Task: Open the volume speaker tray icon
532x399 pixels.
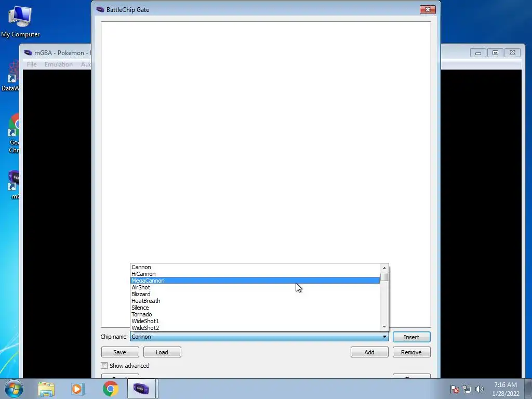Action: pyautogui.click(x=479, y=389)
